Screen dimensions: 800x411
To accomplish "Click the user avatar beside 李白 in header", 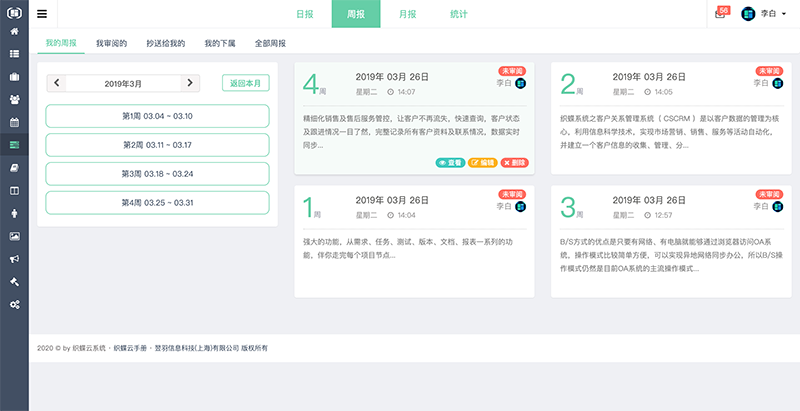I will coord(748,14).
